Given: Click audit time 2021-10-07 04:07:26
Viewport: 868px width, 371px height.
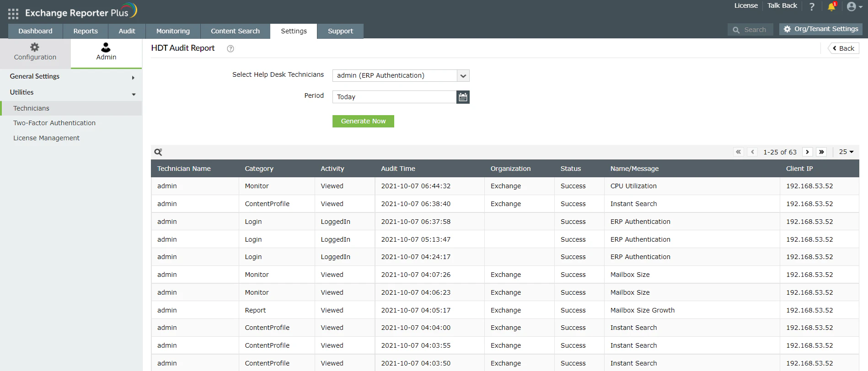Looking at the screenshot, I should coord(416,275).
